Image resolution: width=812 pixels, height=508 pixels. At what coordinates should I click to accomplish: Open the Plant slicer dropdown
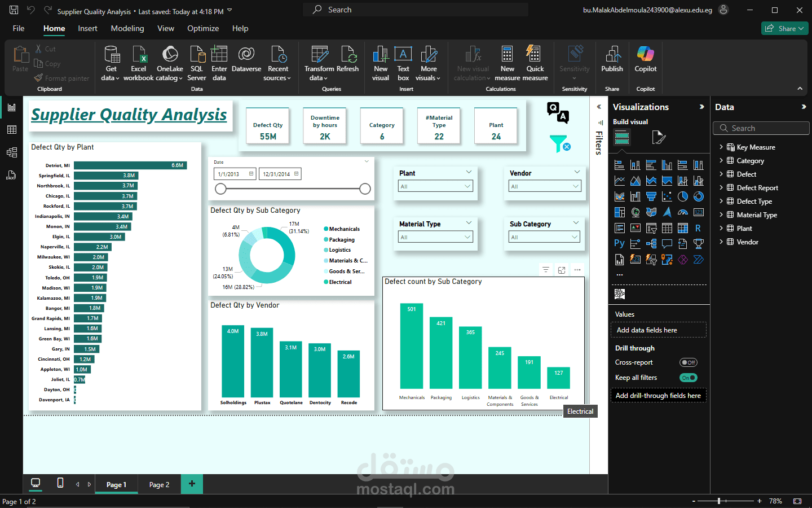tap(435, 186)
